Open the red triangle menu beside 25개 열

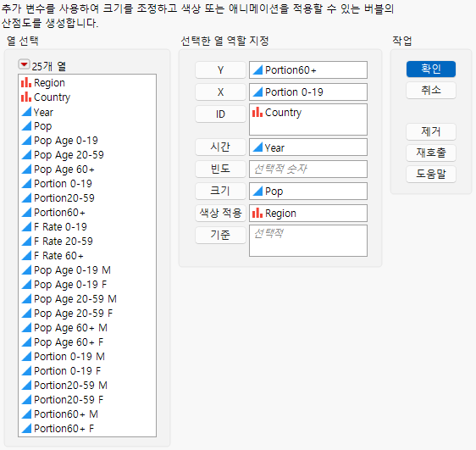24,64
